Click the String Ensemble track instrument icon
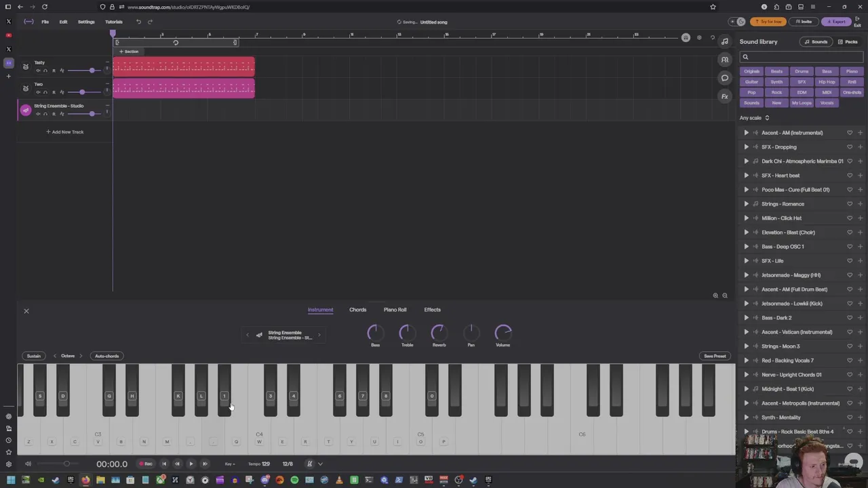 coord(26,110)
